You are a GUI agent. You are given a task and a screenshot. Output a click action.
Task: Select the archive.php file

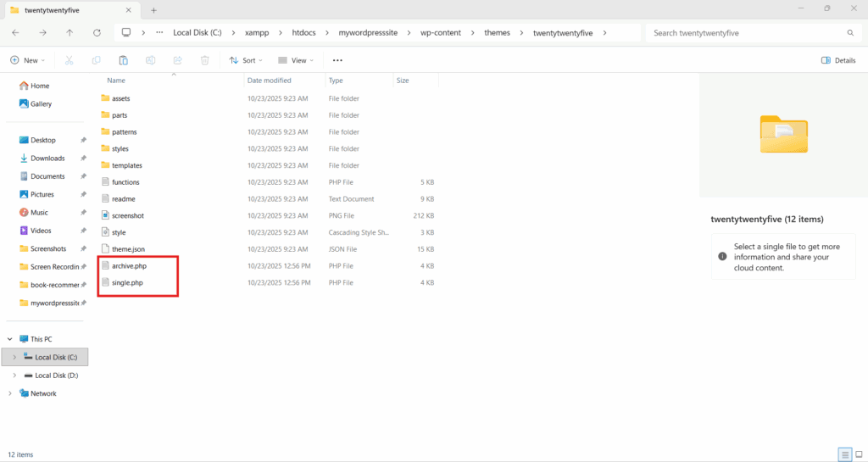(x=129, y=265)
